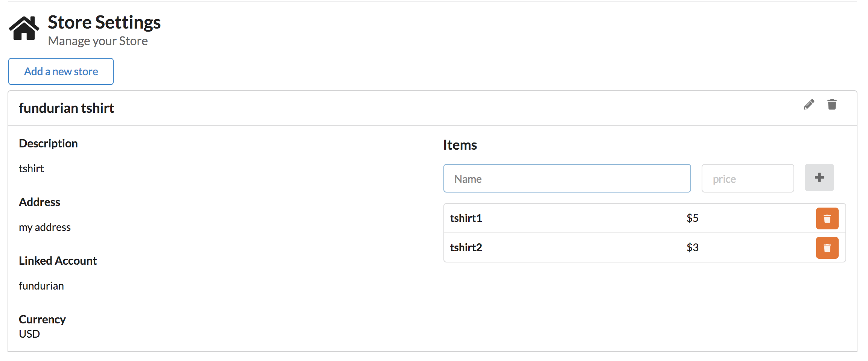This screenshot has height=361, width=868.
Task: Click the USD currency value
Action: click(29, 334)
